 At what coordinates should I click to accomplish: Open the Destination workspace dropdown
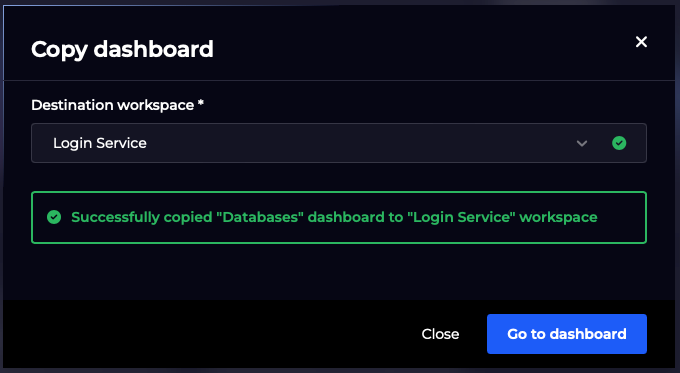click(339, 143)
